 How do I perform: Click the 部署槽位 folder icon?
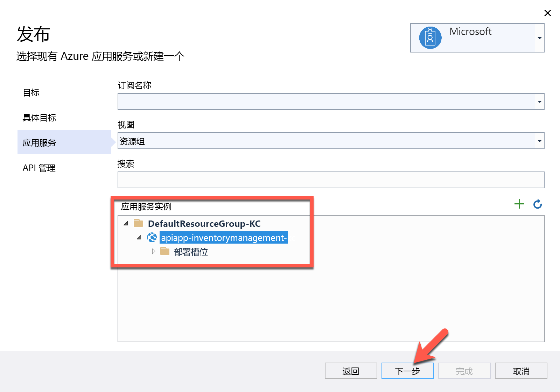point(165,251)
